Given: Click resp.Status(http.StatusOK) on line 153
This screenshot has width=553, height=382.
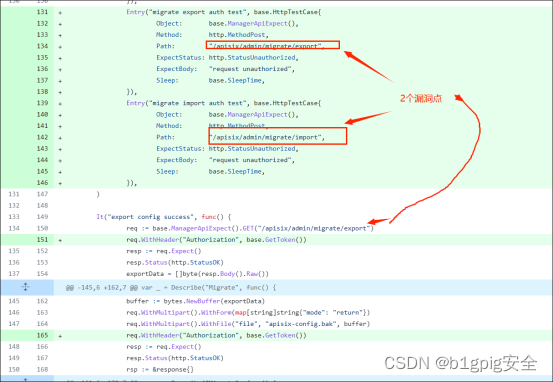Looking at the screenshot, I should click(175, 262).
